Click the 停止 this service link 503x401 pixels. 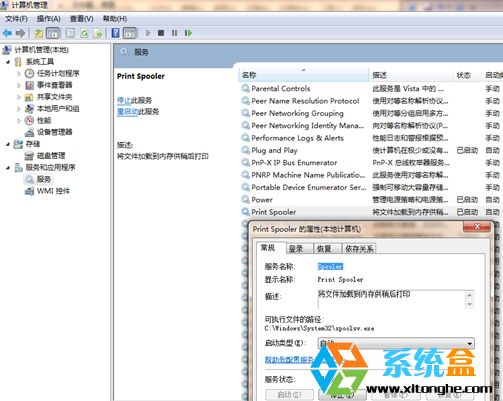pos(124,100)
